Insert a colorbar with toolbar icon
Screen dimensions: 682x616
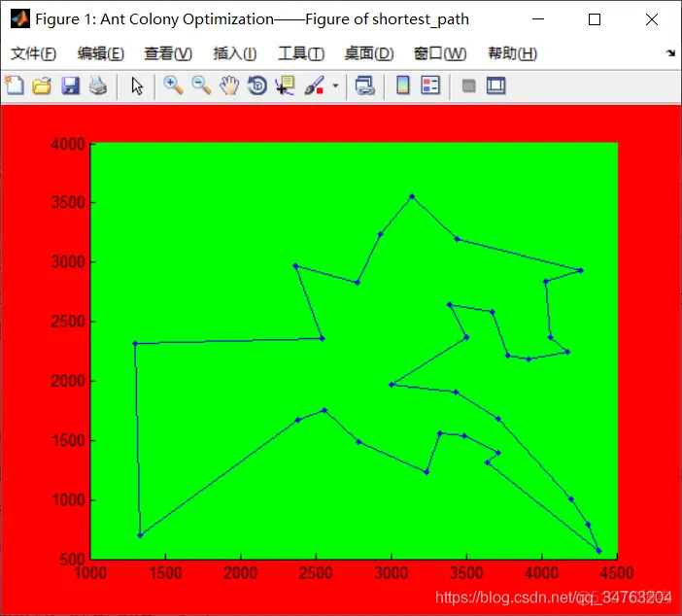(x=403, y=86)
